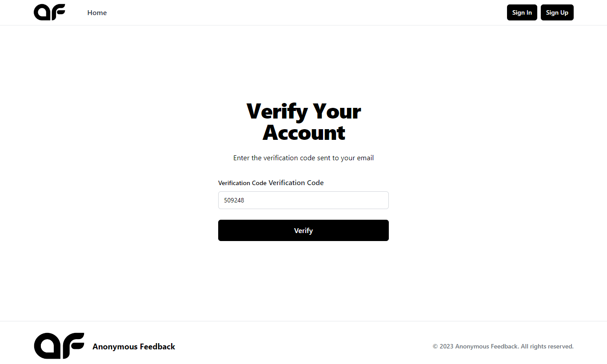This screenshot has width=607, height=364.
Task: Open the Home navigation link
Action: (97, 12)
